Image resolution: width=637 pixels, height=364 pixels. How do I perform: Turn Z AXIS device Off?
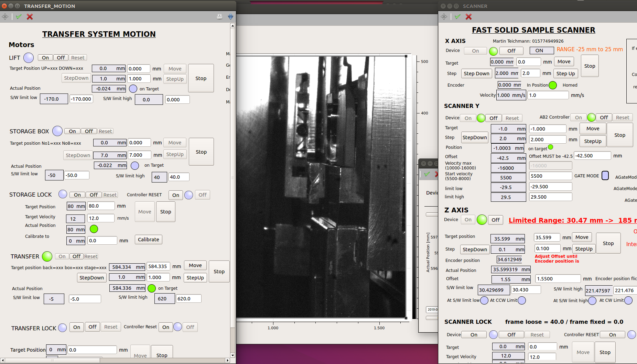pos(496,220)
